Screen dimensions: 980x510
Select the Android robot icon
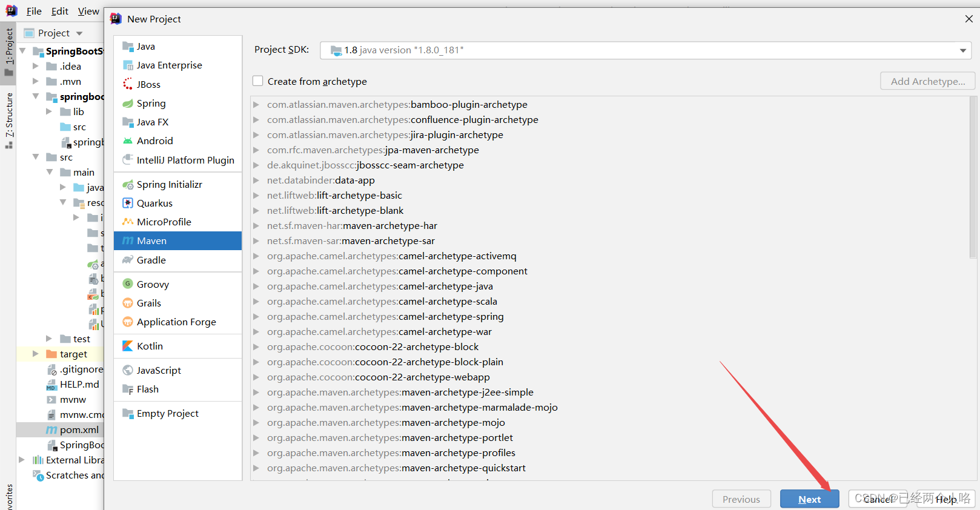pos(128,141)
